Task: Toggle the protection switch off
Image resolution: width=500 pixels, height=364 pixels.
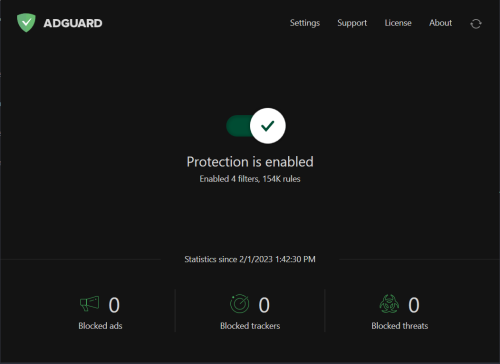Action: 256,126
